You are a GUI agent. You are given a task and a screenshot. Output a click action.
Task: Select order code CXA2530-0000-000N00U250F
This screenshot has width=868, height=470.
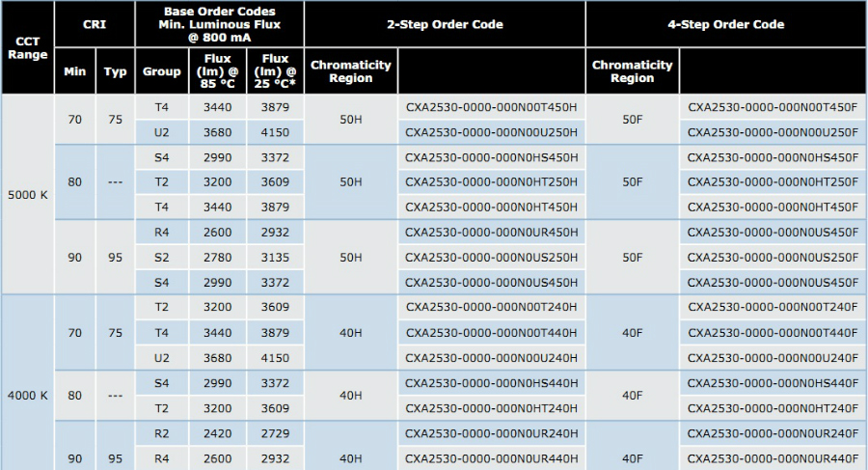point(773,132)
